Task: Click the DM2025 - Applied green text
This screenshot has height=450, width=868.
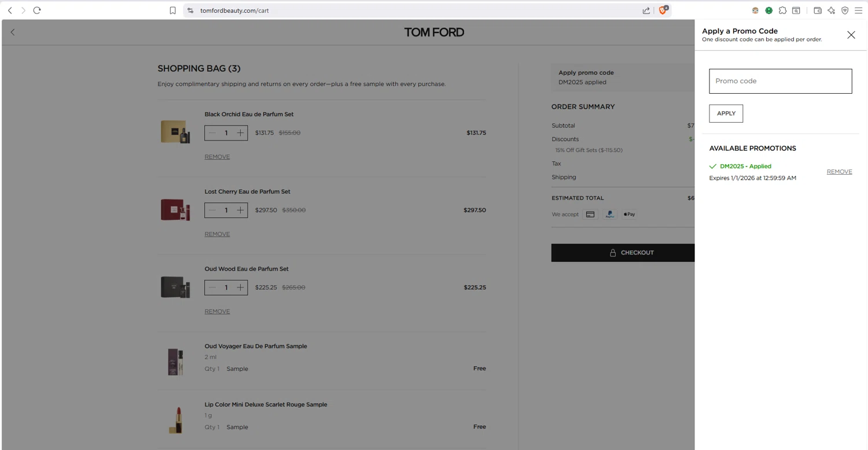Action: click(745, 166)
